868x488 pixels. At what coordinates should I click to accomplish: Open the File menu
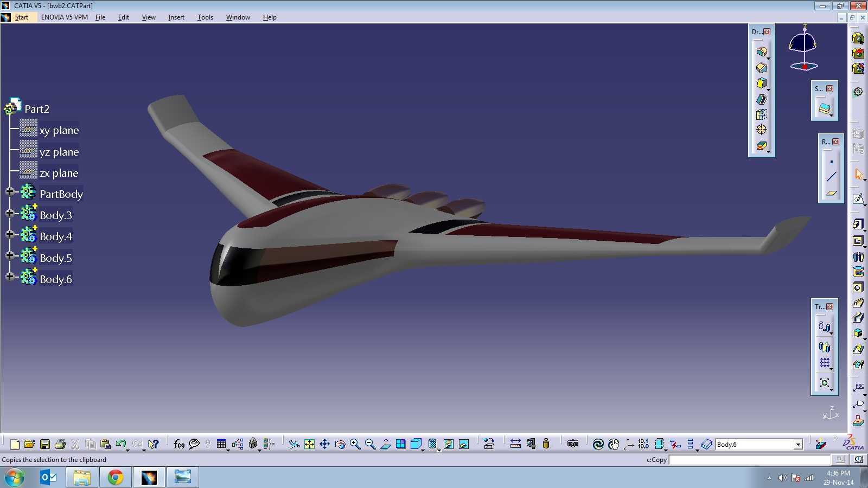point(100,17)
